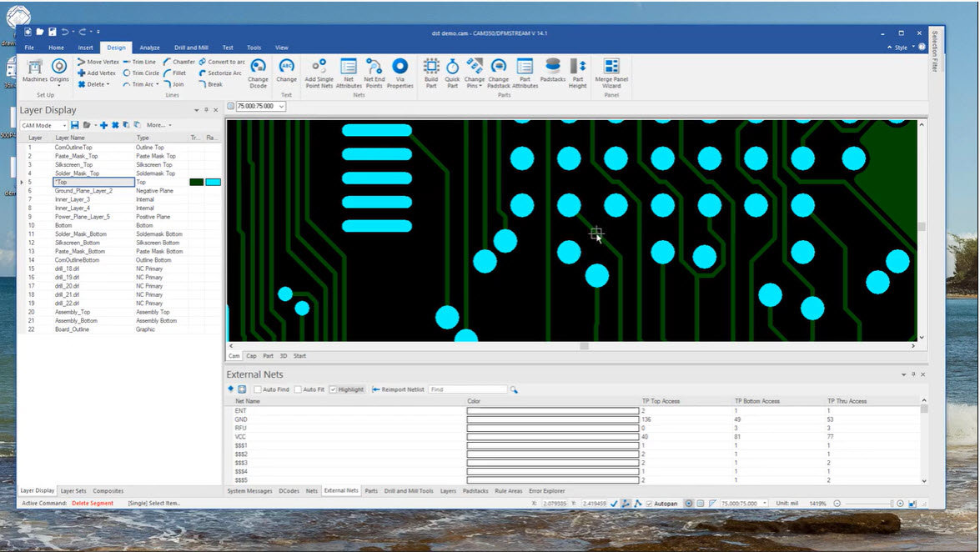The height and width of the screenshot is (552, 980).
Task: Select the Quick Part tool
Action: 451,73
